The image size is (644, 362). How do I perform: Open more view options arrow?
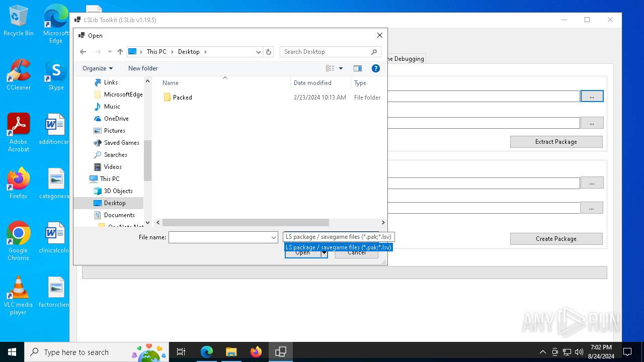(x=341, y=68)
